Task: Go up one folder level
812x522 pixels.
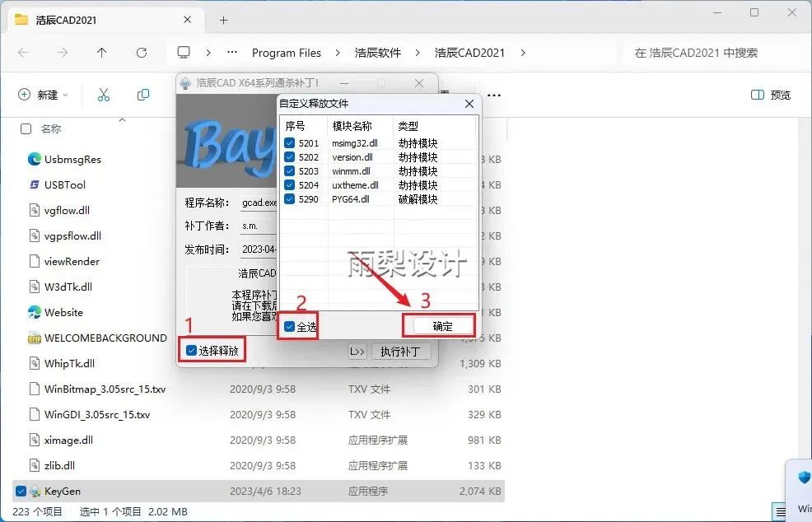Action: click(x=102, y=53)
